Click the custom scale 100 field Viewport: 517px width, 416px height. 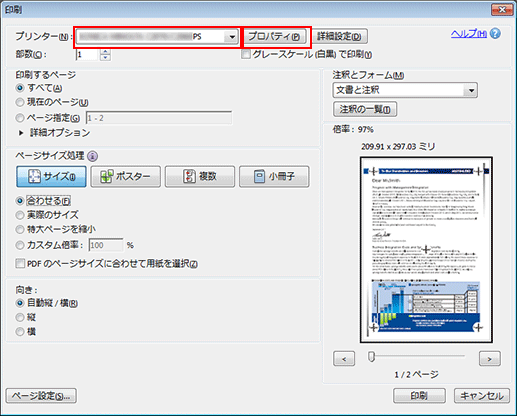(106, 245)
